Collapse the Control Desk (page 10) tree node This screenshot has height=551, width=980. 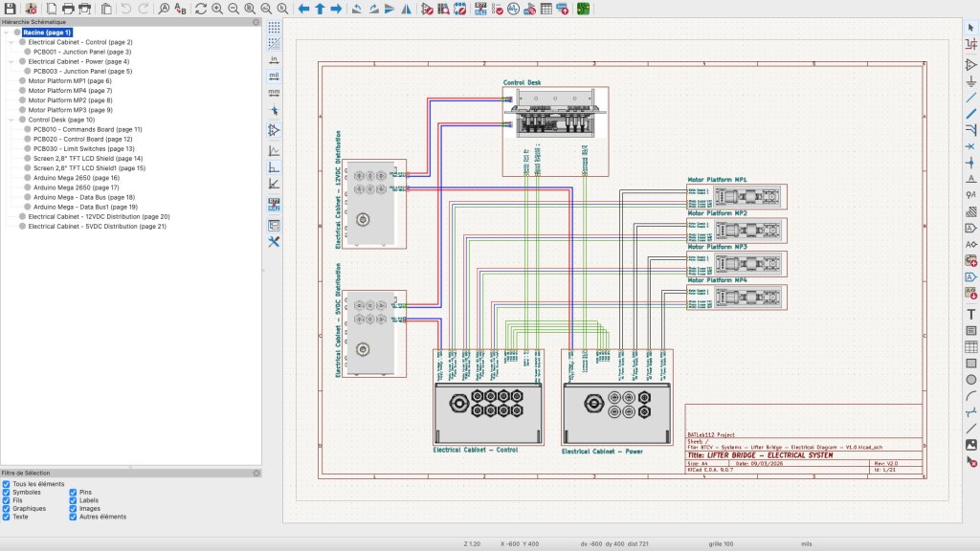click(10, 120)
